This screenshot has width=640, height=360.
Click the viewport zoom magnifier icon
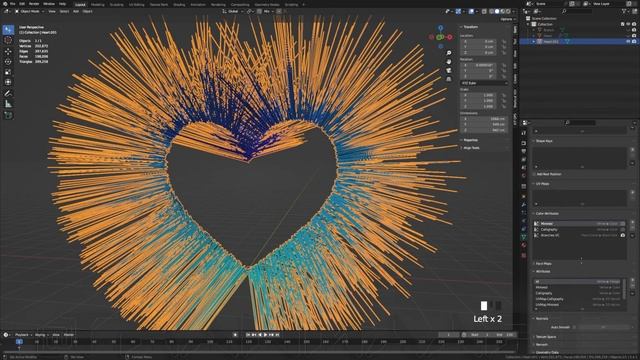coord(449,53)
